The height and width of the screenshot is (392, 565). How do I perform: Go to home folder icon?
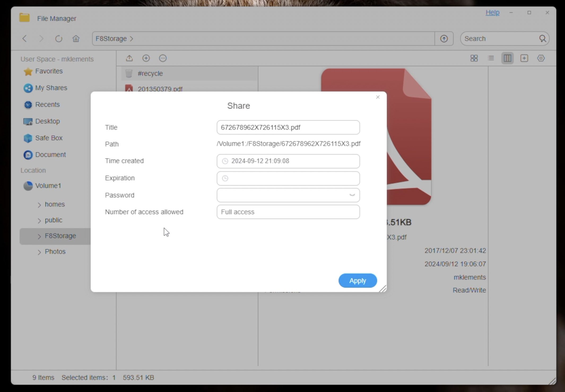76,39
